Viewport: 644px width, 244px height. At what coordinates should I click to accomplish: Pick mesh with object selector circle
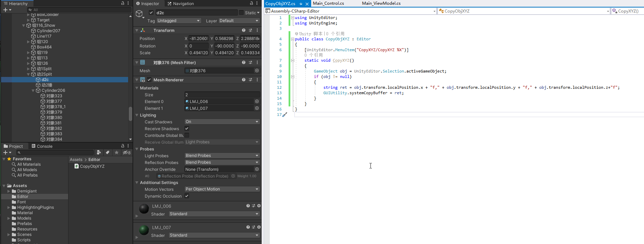point(257,70)
